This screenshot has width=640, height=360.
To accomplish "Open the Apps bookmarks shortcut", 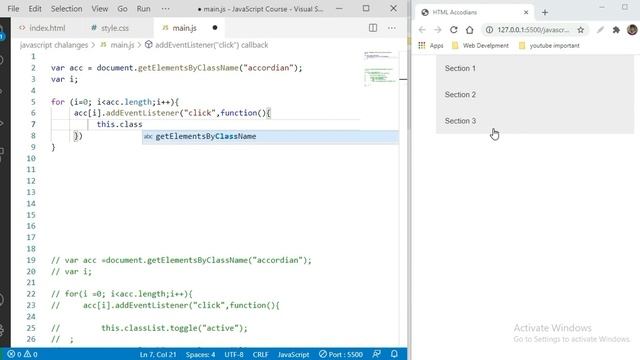I will click(431, 45).
